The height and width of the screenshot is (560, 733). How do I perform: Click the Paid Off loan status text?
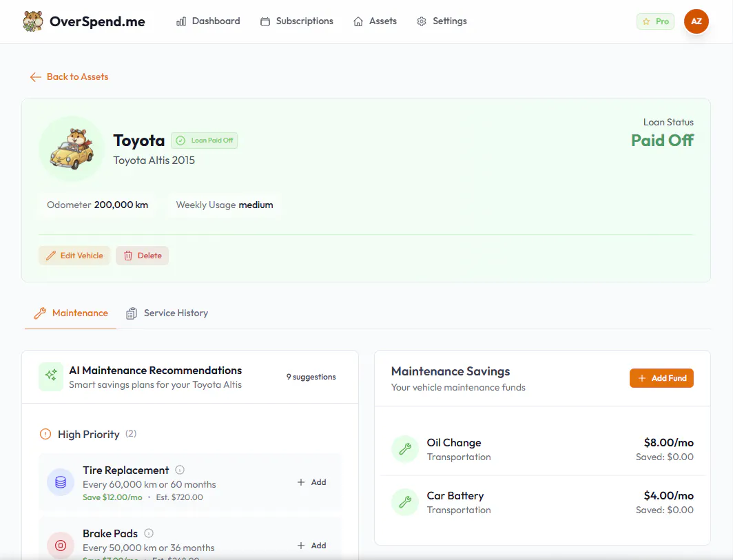[662, 141]
